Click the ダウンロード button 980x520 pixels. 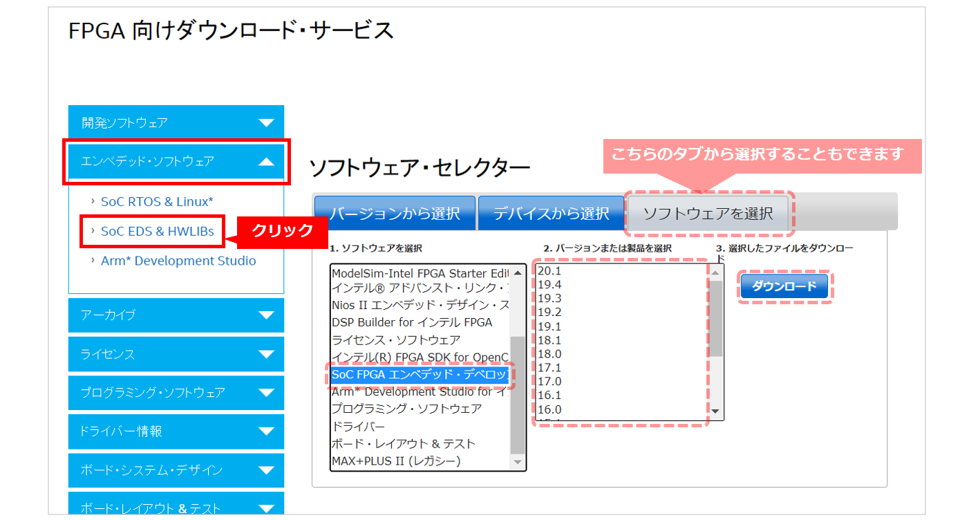click(x=784, y=286)
